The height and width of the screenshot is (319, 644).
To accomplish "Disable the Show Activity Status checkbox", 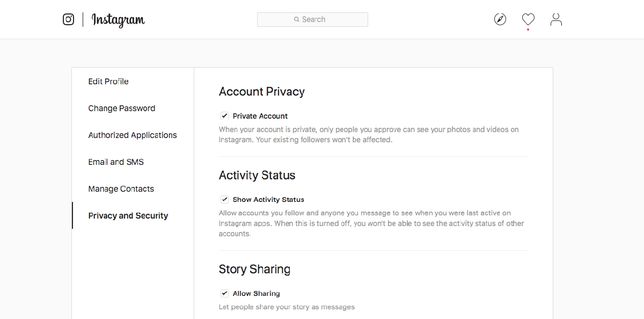I will (x=224, y=199).
